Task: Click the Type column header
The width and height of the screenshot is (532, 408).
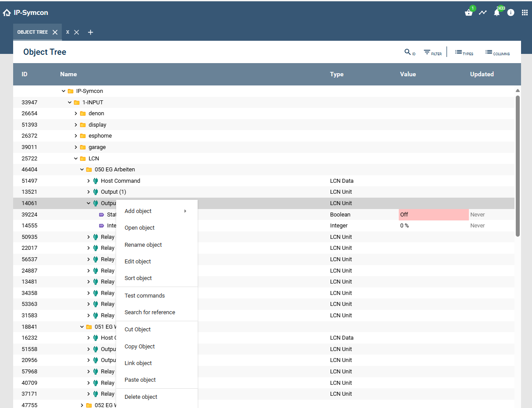Action: [337, 75]
